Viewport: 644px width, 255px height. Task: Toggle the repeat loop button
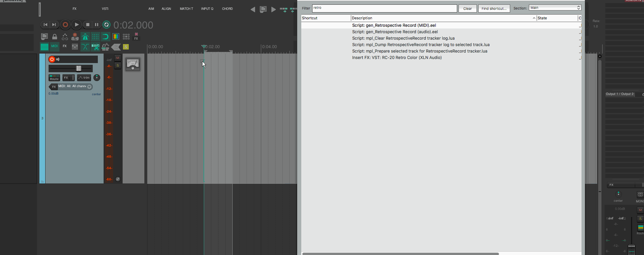click(106, 24)
